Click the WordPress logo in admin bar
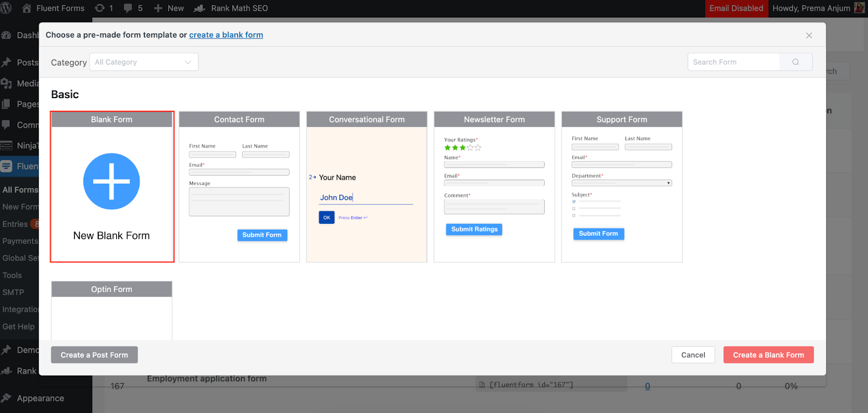The image size is (868, 413). click(x=7, y=8)
